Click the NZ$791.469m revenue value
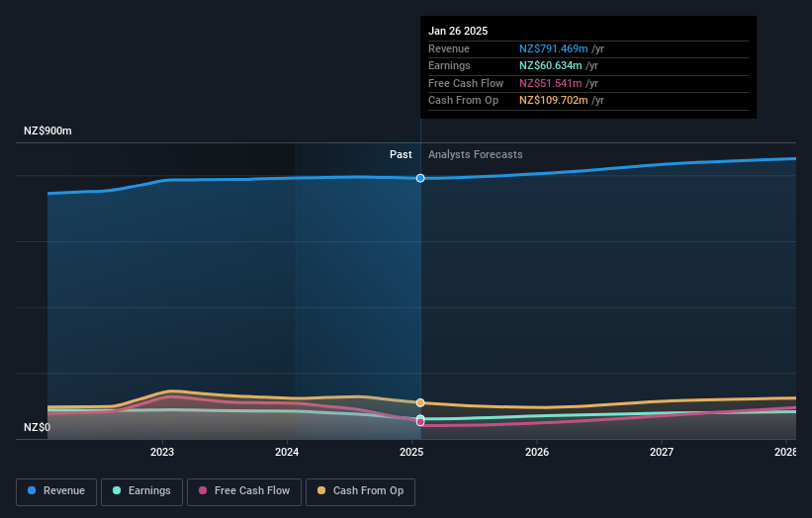This screenshot has width=812, height=518. (x=554, y=48)
